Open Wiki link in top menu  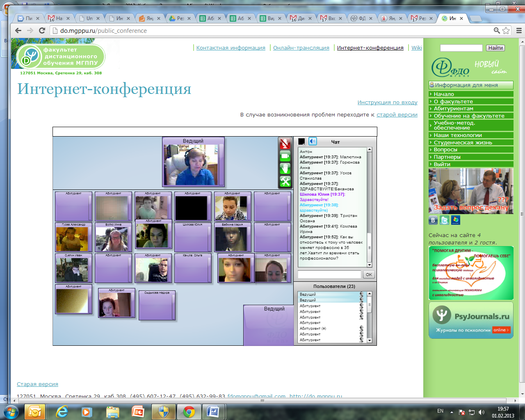point(417,48)
